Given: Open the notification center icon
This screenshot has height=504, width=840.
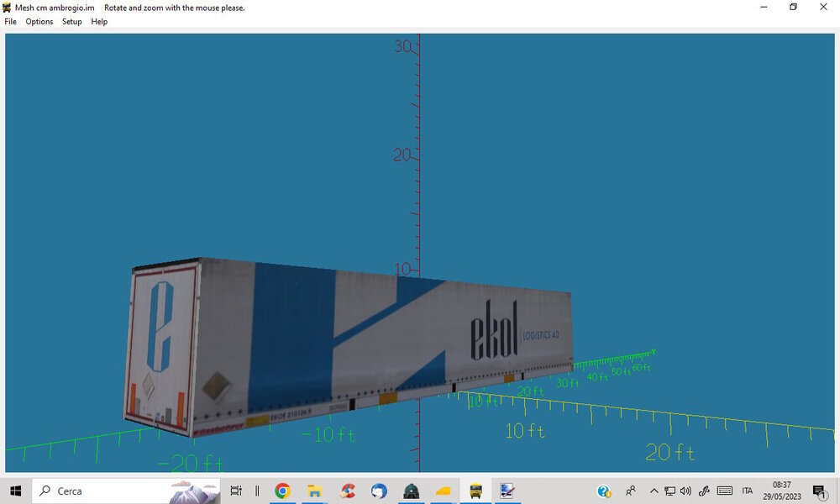Looking at the screenshot, I should click(x=819, y=491).
